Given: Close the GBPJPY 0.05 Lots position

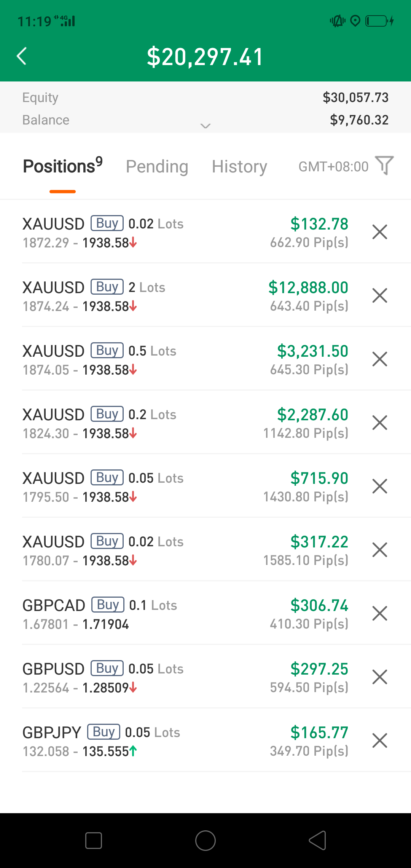Looking at the screenshot, I should (380, 740).
